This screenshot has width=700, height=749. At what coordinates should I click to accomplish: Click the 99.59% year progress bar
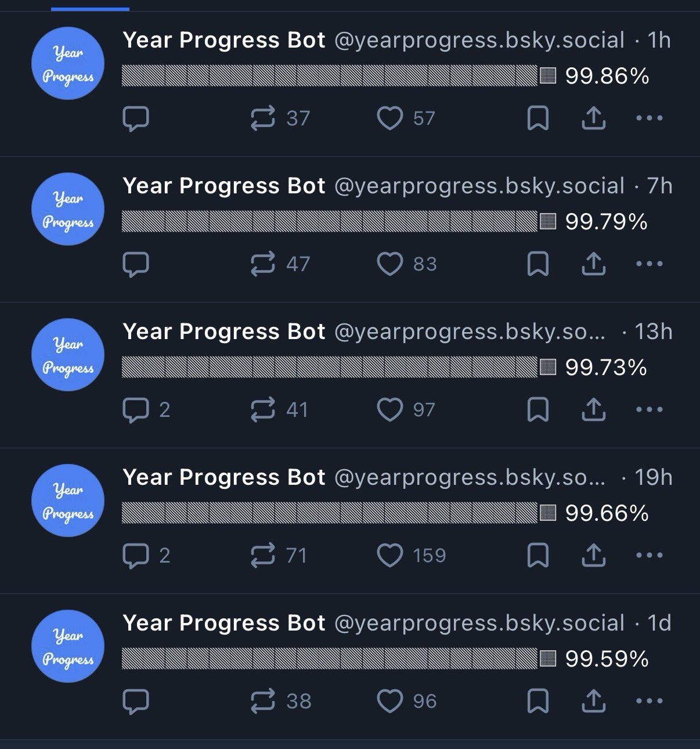click(338, 658)
